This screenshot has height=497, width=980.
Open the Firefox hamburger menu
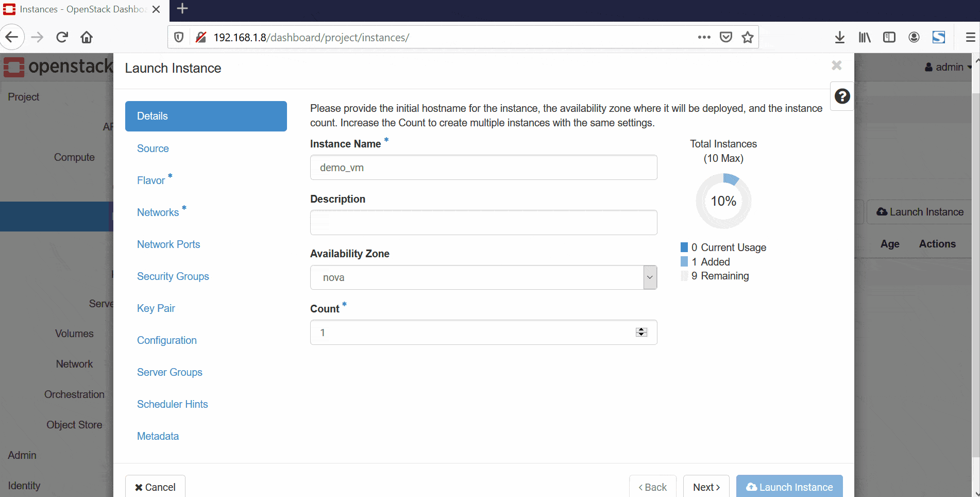point(971,37)
